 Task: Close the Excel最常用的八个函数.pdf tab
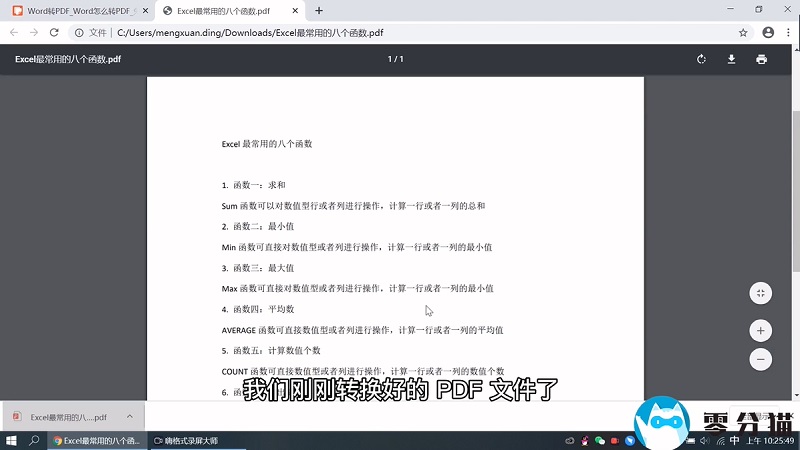(296, 10)
